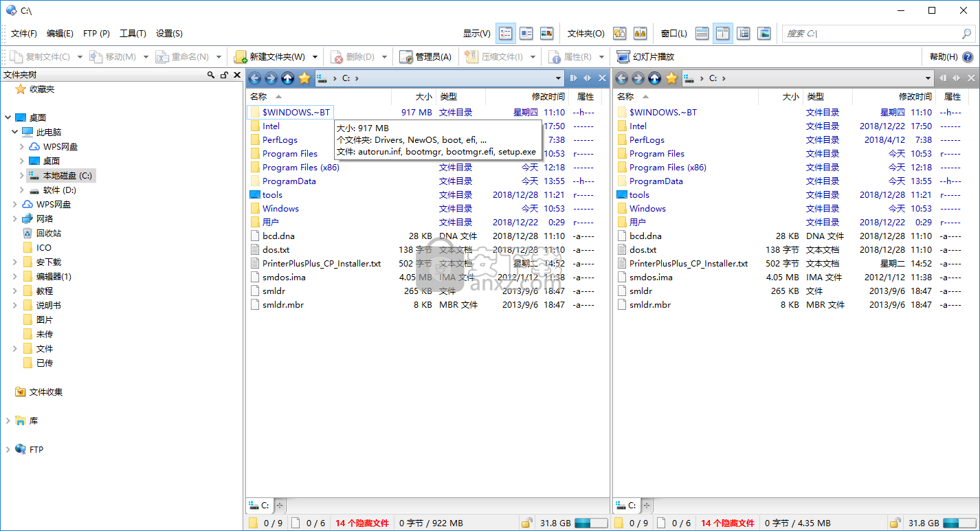Click the search magnifier icon
The height and width of the screenshot is (531, 980).
[x=966, y=33]
